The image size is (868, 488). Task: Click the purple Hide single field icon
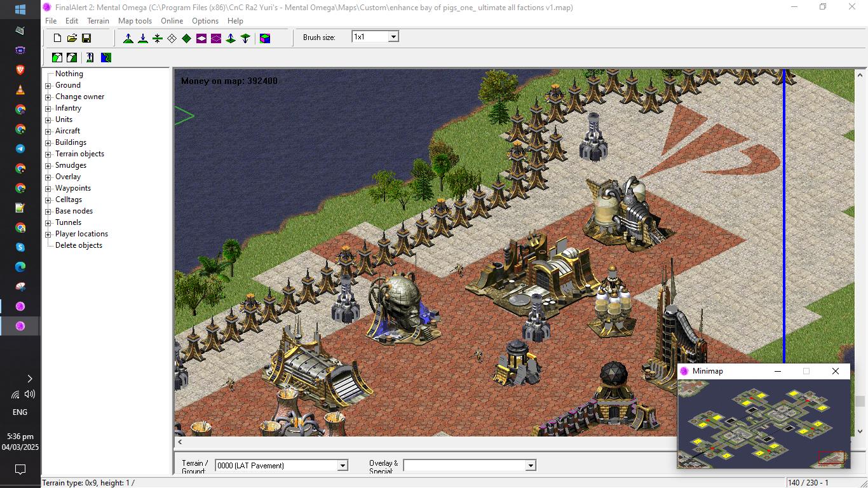click(x=201, y=38)
